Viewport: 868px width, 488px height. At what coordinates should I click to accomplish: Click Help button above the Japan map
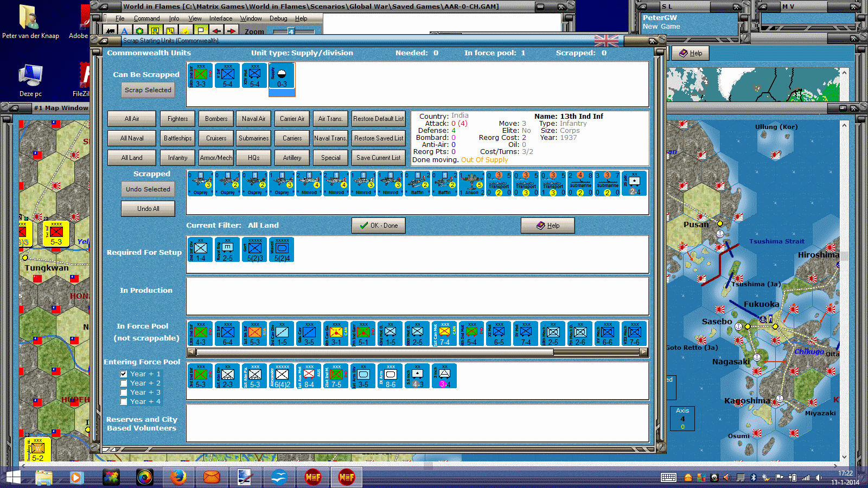click(691, 53)
